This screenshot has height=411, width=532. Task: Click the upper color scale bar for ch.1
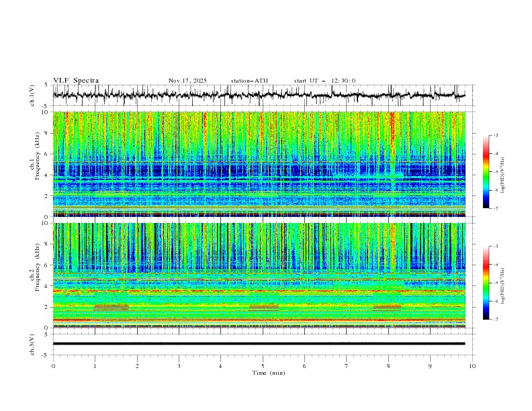(x=486, y=172)
